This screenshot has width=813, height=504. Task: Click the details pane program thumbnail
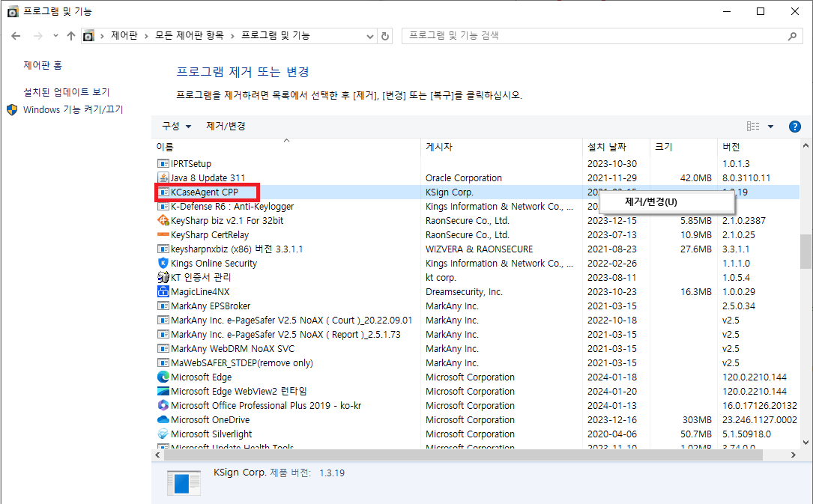[x=184, y=483]
